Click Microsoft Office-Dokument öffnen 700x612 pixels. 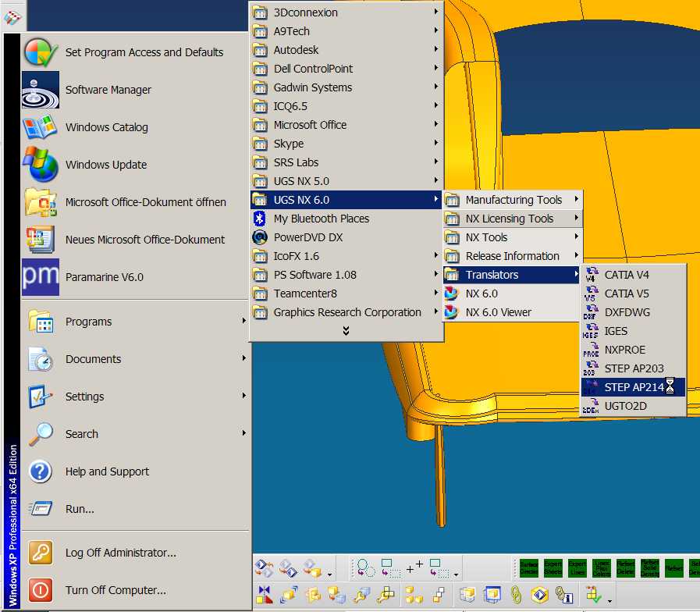pyautogui.click(x=135, y=202)
